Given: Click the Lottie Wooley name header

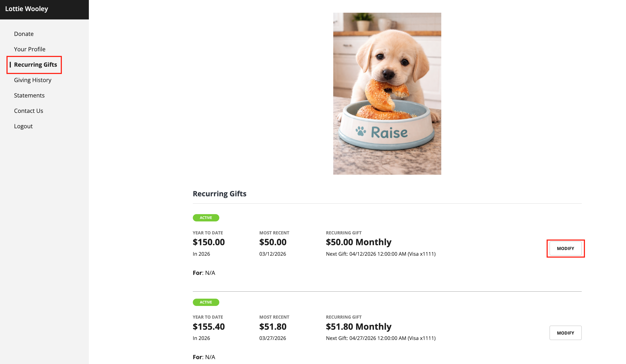Looking at the screenshot, I should tap(27, 9).
